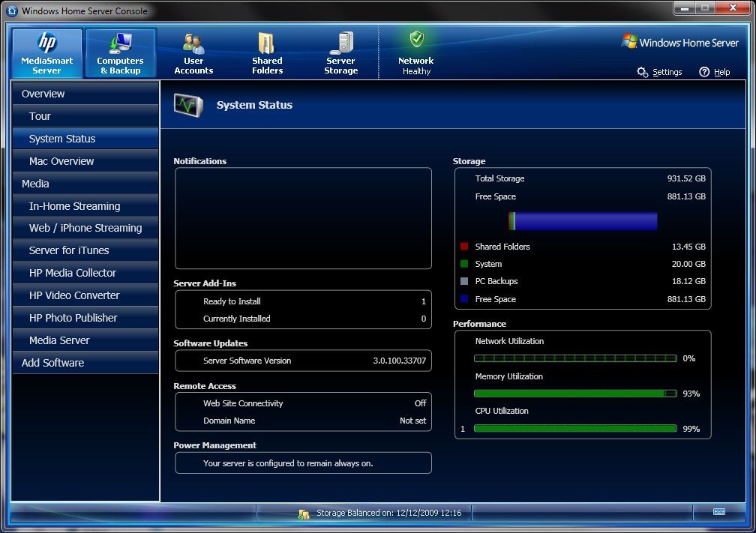The image size is (756, 533).
Task: Click the gray PC Backups color swatch
Action: pyautogui.click(x=464, y=281)
